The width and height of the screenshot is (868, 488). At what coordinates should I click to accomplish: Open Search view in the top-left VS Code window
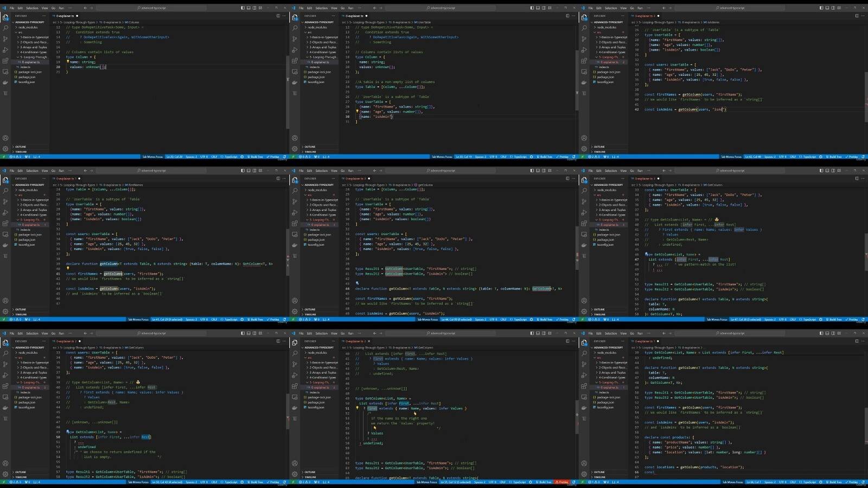(5, 28)
